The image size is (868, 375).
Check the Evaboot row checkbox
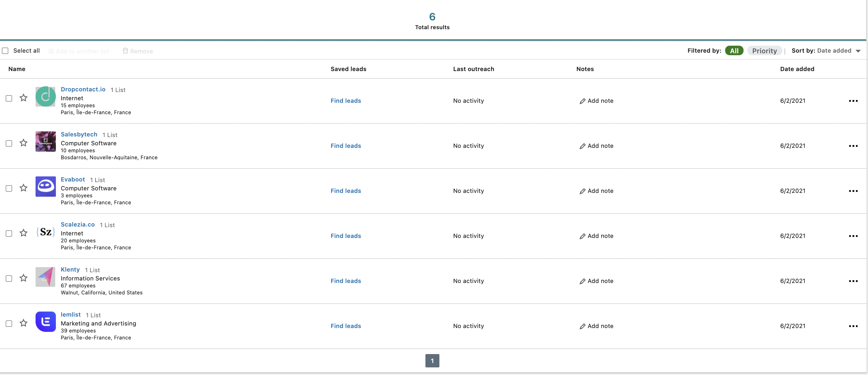pos(9,188)
